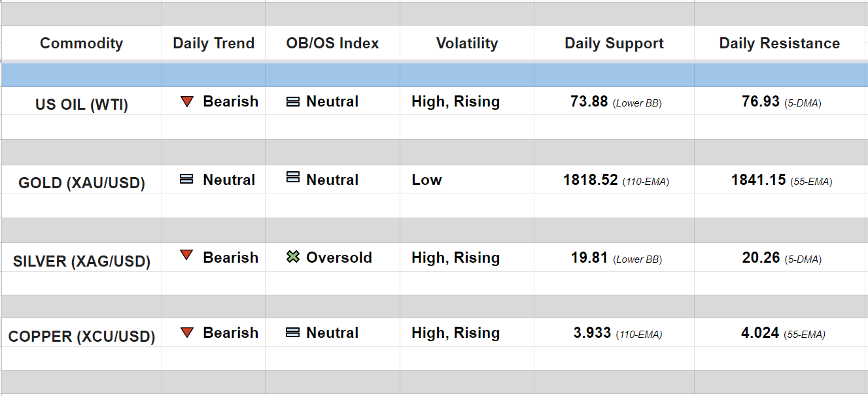Click Gold's neutral icon in Daily Trend column
This screenshot has height=396, width=868.
tap(186, 179)
